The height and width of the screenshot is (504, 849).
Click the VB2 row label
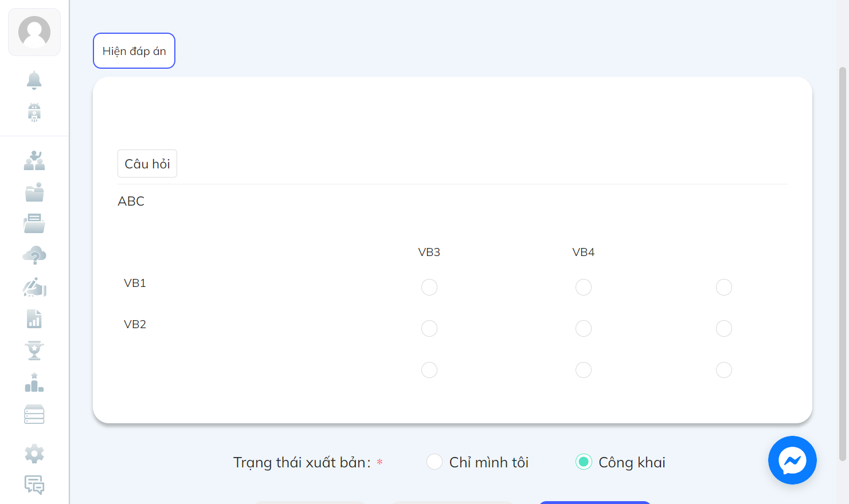tap(135, 324)
